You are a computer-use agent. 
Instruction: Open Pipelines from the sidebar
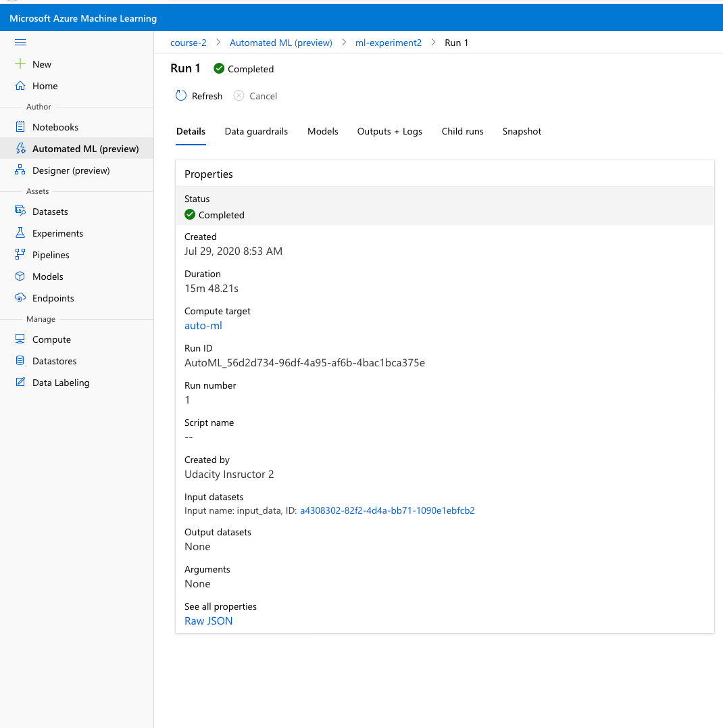coord(51,255)
